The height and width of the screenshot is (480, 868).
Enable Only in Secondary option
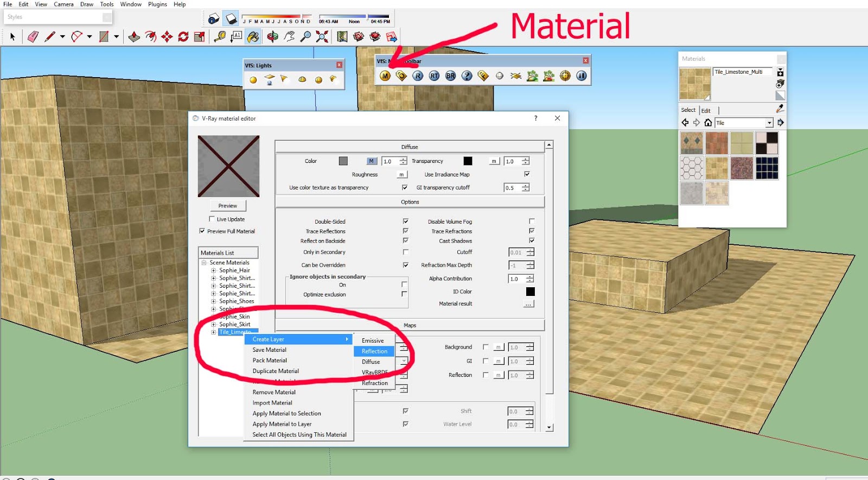(406, 251)
